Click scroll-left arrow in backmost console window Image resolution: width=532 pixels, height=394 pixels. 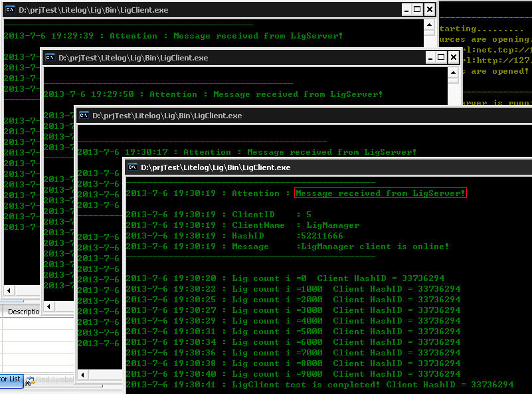[9, 290]
